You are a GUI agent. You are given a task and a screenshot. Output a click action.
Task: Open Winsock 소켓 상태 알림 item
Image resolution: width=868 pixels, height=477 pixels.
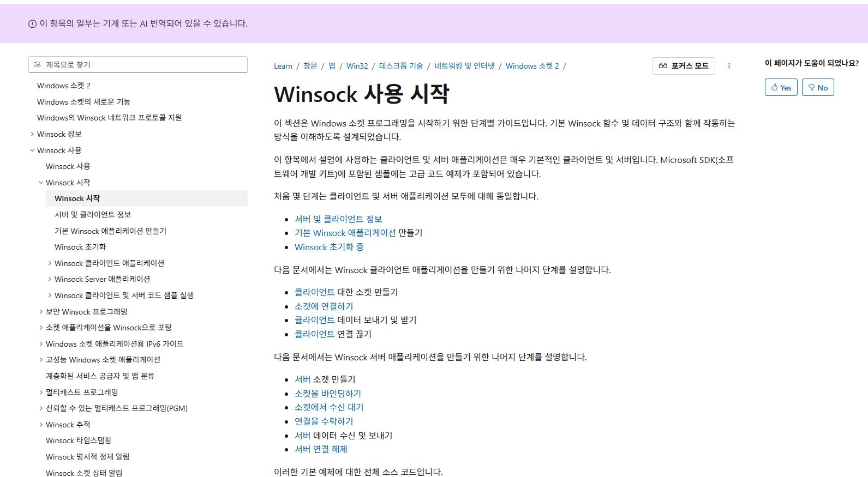point(84,473)
